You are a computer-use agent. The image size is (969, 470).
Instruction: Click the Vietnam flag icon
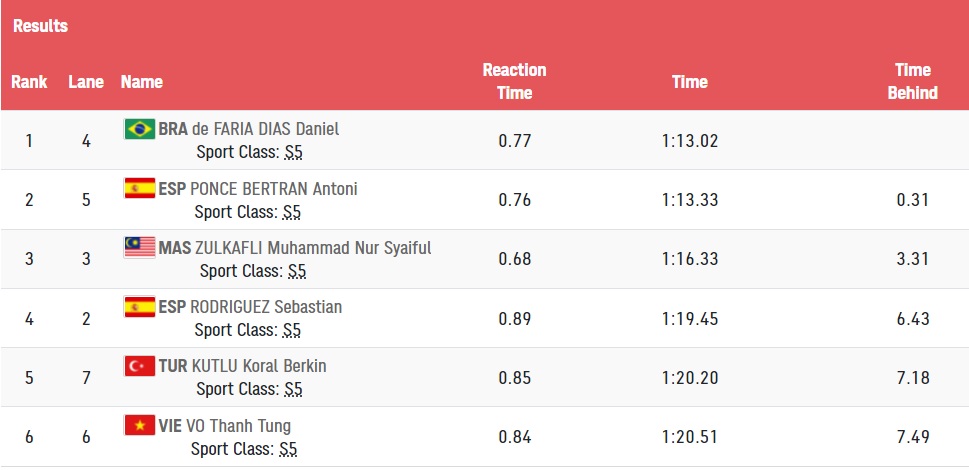click(x=140, y=426)
